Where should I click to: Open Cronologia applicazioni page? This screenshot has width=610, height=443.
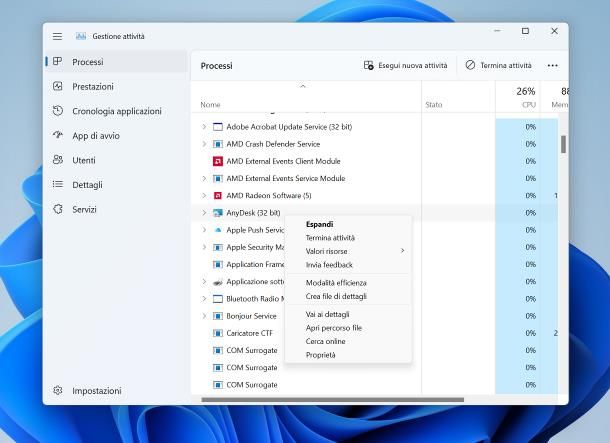point(117,111)
